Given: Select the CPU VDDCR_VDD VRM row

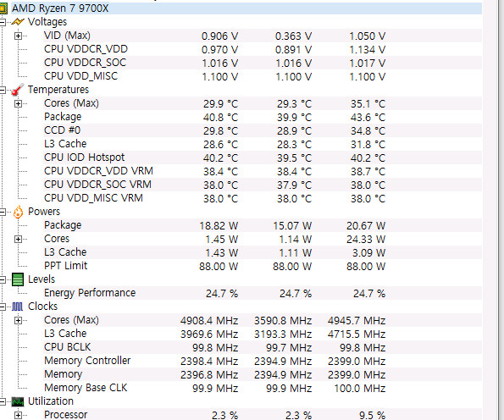Looking at the screenshot, I should 263,171.
